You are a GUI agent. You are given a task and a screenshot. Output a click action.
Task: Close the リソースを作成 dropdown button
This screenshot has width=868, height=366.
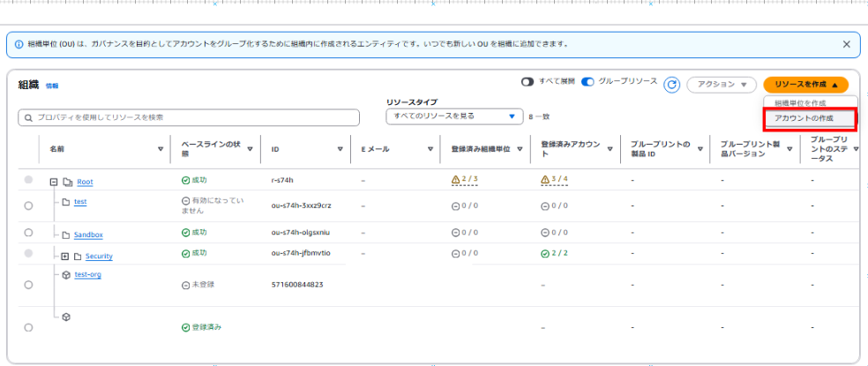point(805,85)
